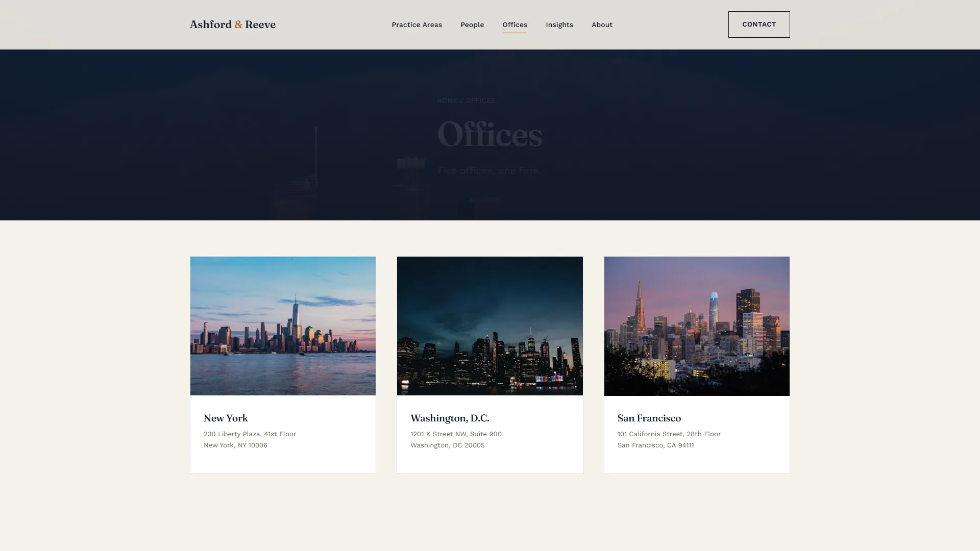Viewport: 980px width, 551px height.
Task: Select the '1201 K Street NW, Suite 900' address
Action: pyautogui.click(x=456, y=434)
